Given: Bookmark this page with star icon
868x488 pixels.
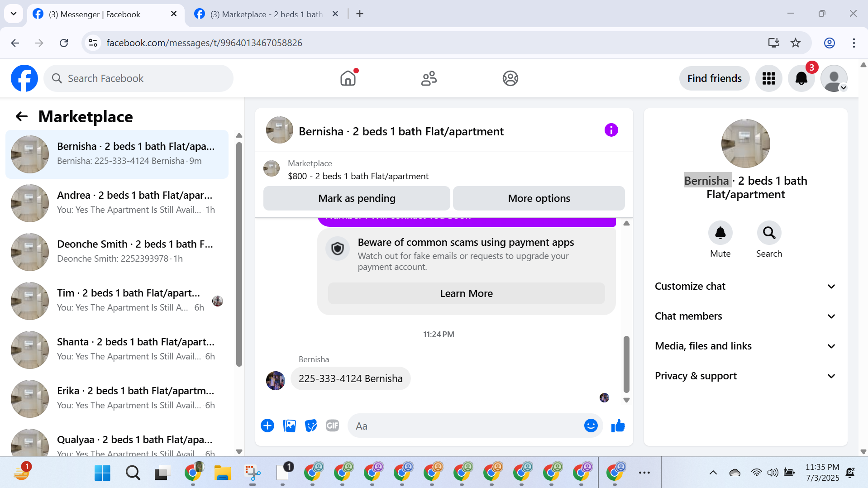Looking at the screenshot, I should point(795,43).
